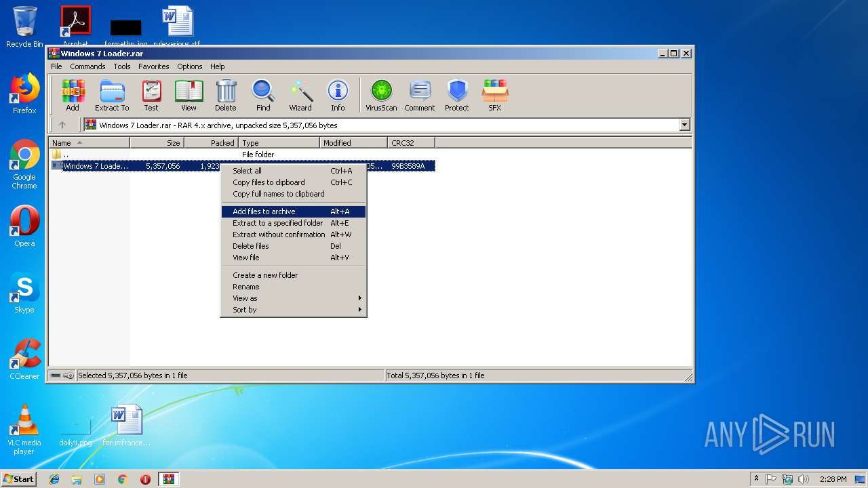
Task: Open the File menu
Action: (x=56, y=66)
